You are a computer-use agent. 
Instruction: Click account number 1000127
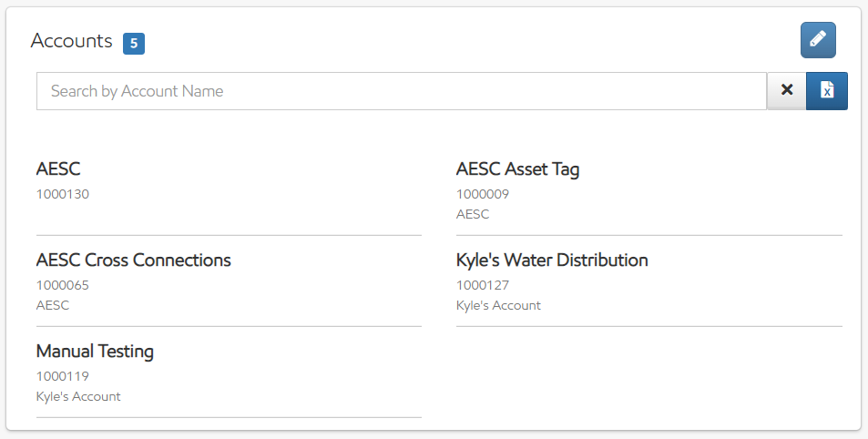[x=482, y=285]
